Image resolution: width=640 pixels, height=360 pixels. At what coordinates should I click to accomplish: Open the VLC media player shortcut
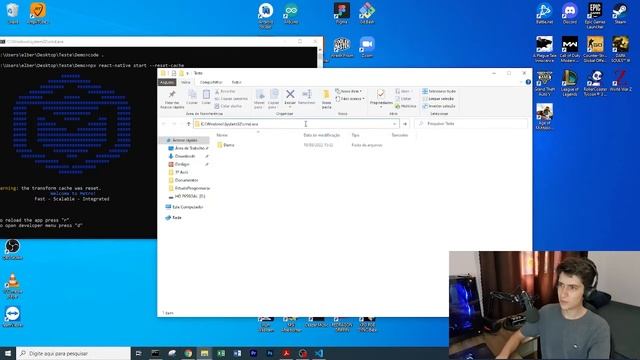click(x=12, y=285)
